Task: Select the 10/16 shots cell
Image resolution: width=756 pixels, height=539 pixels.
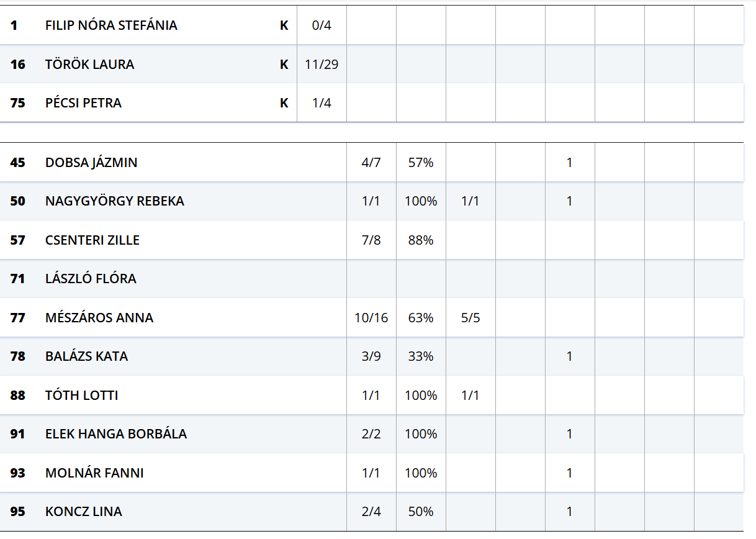Action: point(371,318)
